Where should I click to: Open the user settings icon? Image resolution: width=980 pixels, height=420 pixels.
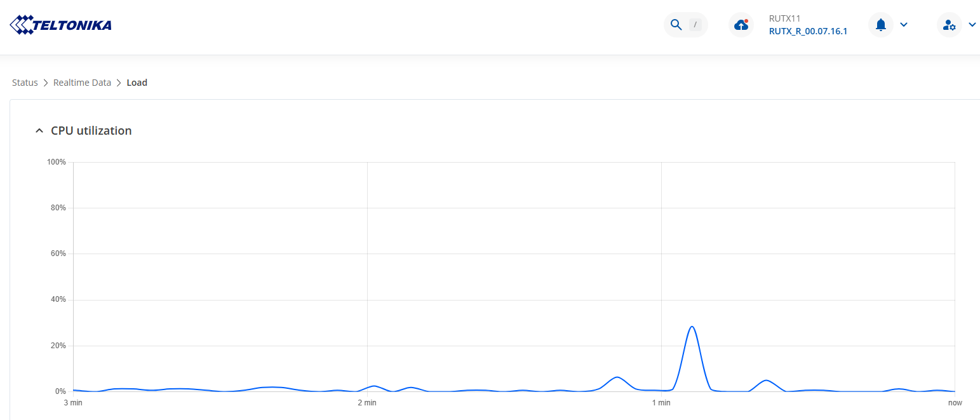(950, 25)
